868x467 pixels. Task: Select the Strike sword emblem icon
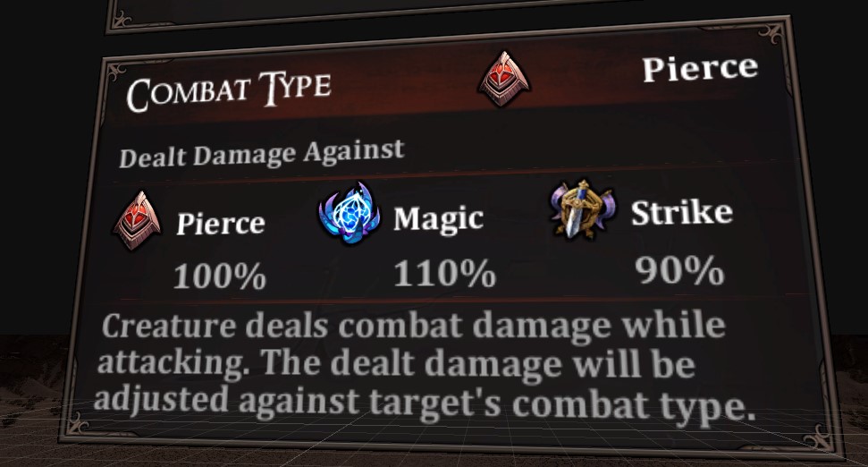(581, 209)
